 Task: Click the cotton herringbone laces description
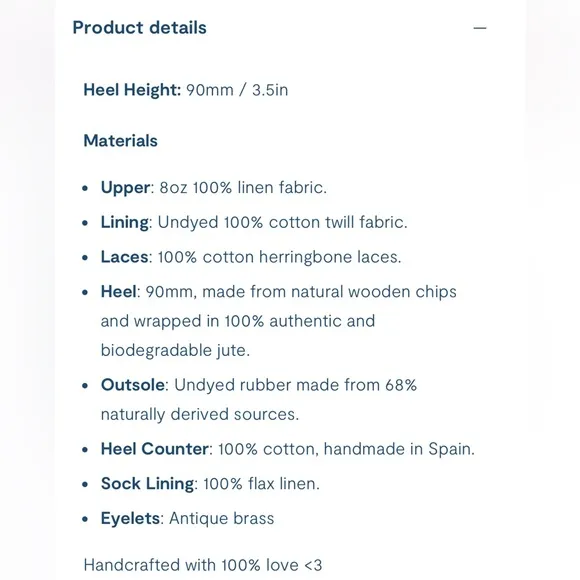tap(280, 257)
